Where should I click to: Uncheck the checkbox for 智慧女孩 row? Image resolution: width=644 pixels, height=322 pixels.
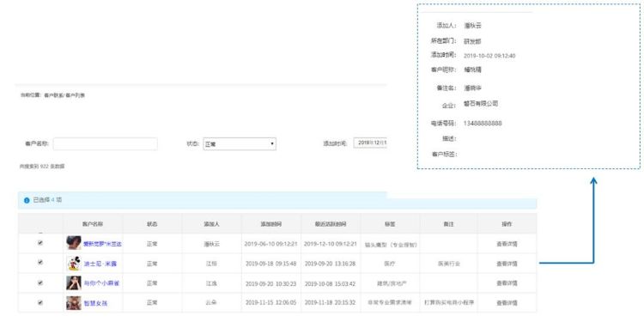pyautogui.click(x=40, y=302)
